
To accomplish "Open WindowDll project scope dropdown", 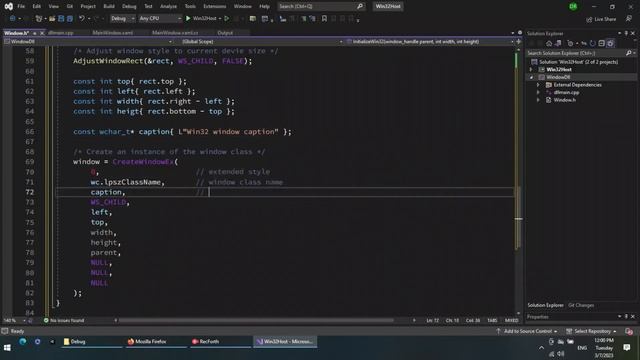I will [x=89, y=42].
